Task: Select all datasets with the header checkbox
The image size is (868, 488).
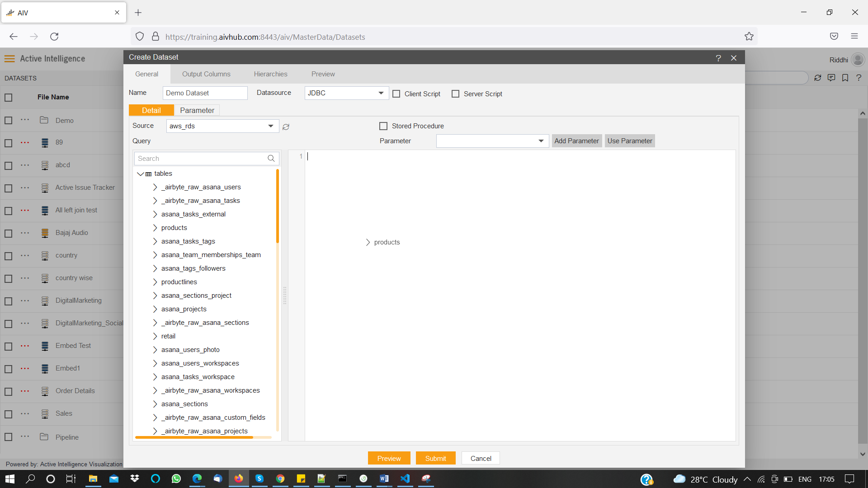Action: tap(8, 98)
